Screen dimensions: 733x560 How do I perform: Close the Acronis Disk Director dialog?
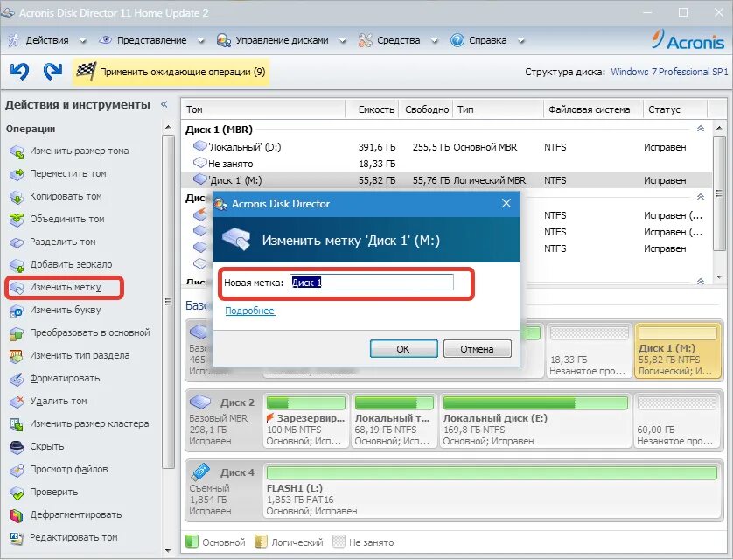click(506, 203)
